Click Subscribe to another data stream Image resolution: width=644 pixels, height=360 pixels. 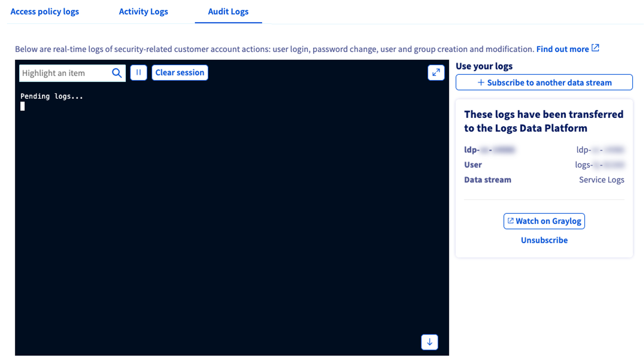544,83
